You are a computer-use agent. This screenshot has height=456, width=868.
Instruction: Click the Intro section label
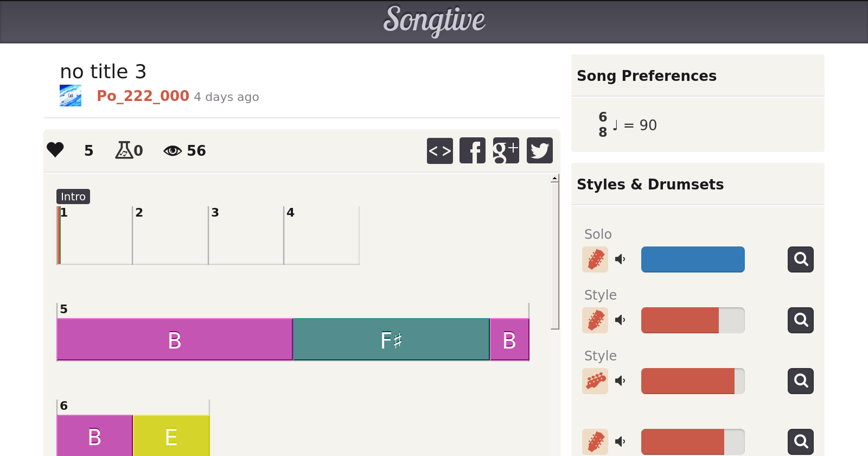[73, 197]
